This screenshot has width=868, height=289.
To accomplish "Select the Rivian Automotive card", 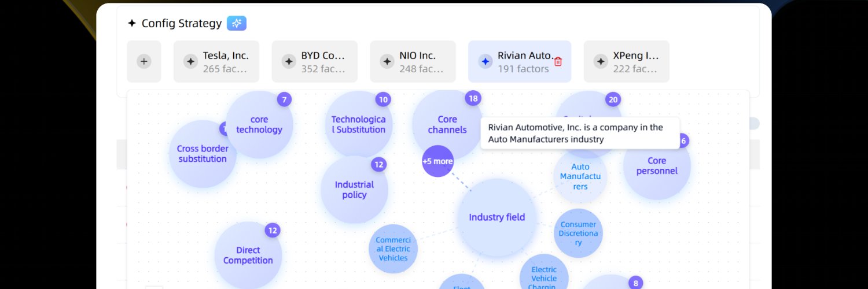I will pyautogui.click(x=520, y=61).
